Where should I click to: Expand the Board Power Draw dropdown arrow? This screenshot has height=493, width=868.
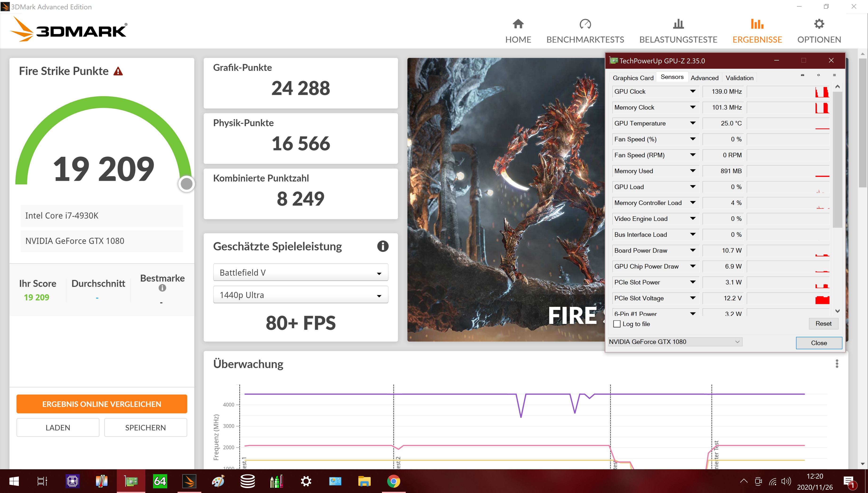point(693,251)
